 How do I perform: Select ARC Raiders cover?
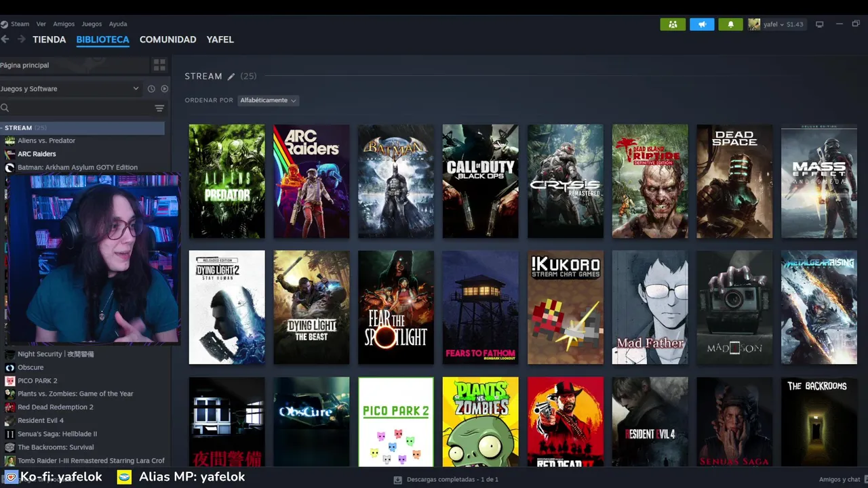tap(311, 181)
